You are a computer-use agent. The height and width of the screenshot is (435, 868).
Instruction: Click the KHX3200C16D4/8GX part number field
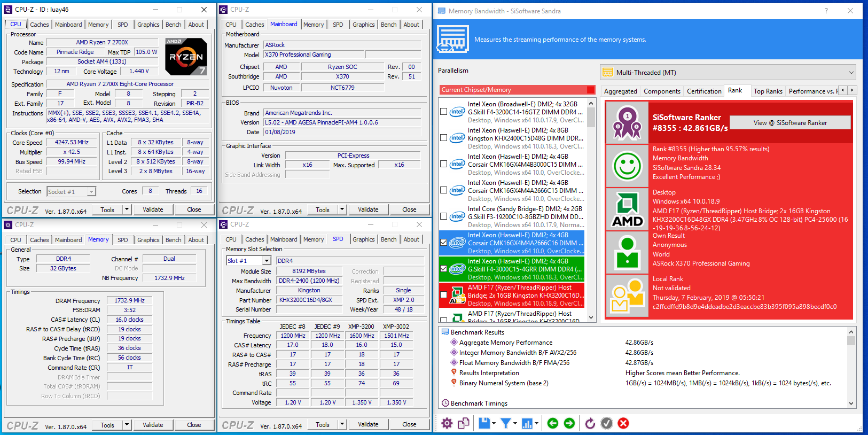[x=309, y=300]
